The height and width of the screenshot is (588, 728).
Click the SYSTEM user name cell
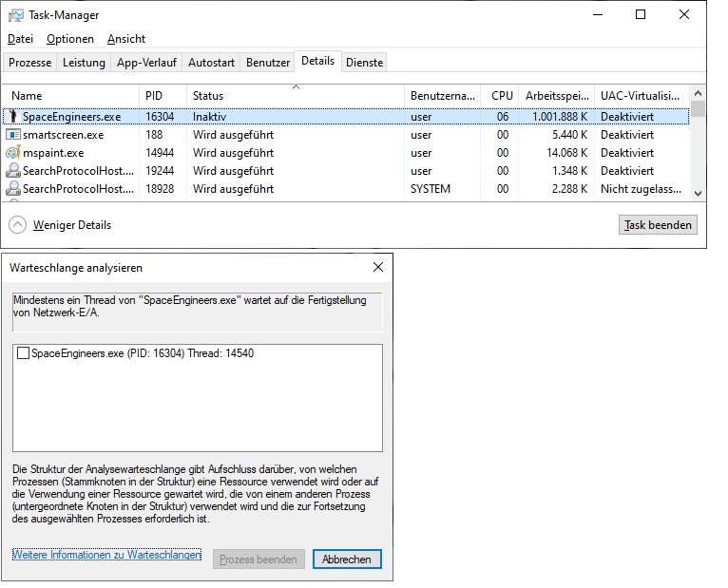tap(431, 189)
